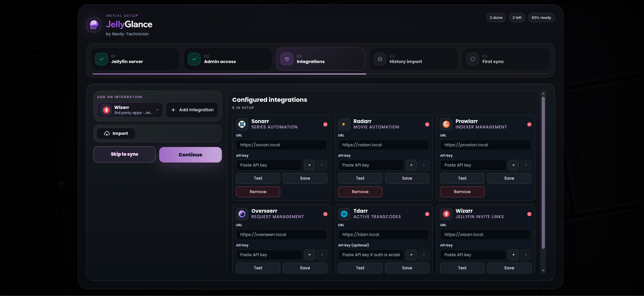Screen dimensions: 644x296
Task: Focus the Tdarr optional API key field
Action: pyautogui.click(x=371, y=255)
